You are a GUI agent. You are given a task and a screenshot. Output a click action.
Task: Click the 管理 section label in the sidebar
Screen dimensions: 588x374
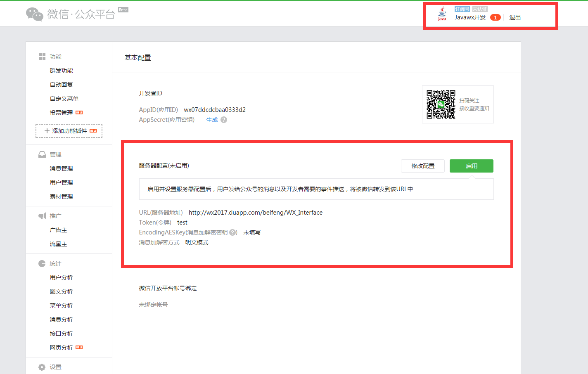point(55,154)
